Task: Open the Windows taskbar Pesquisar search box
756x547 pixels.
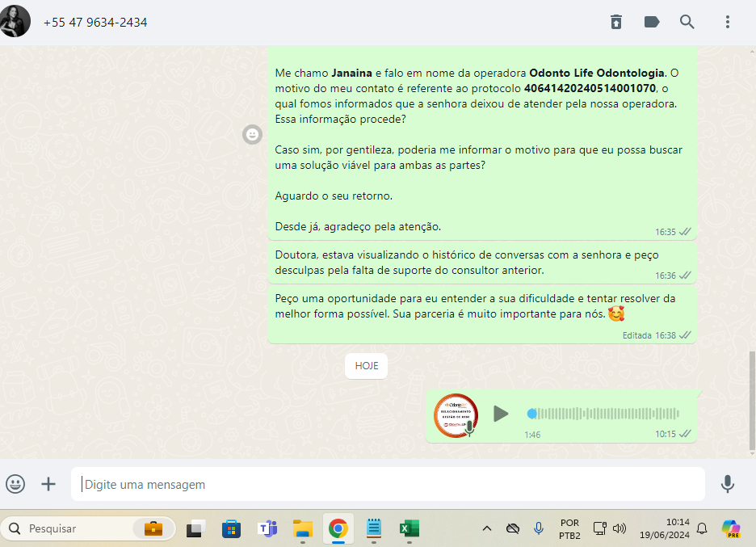Action: (x=88, y=528)
